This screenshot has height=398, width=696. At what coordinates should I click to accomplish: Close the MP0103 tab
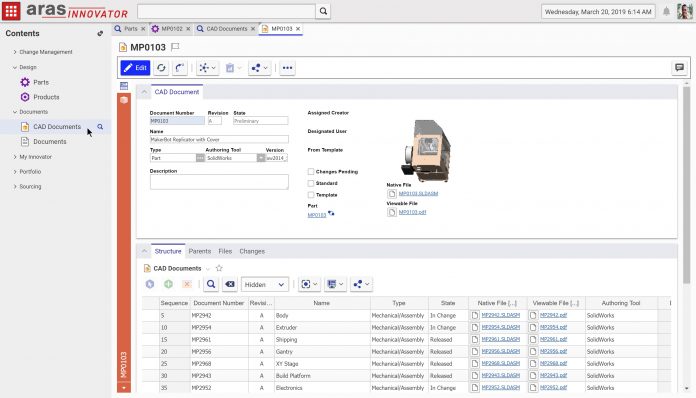point(298,28)
